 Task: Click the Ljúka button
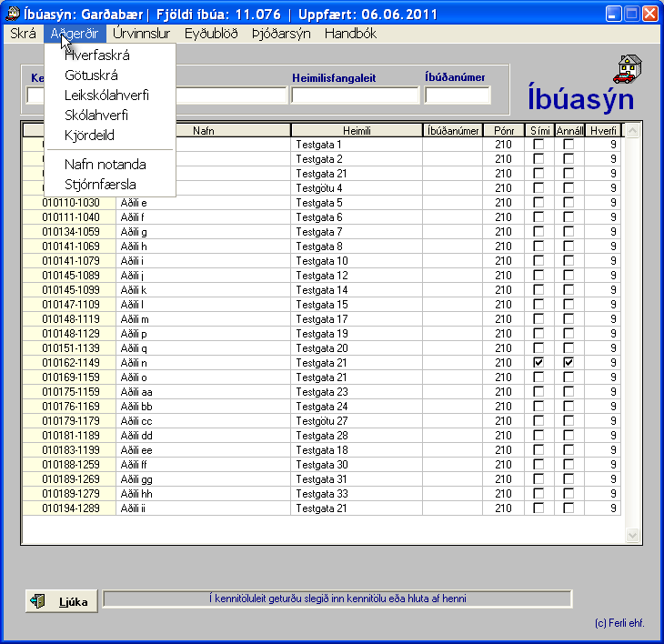[x=62, y=601]
